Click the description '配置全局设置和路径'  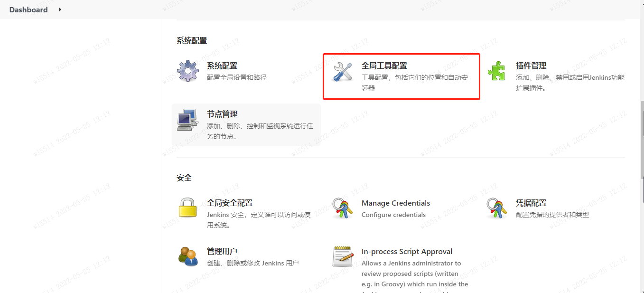click(x=237, y=77)
